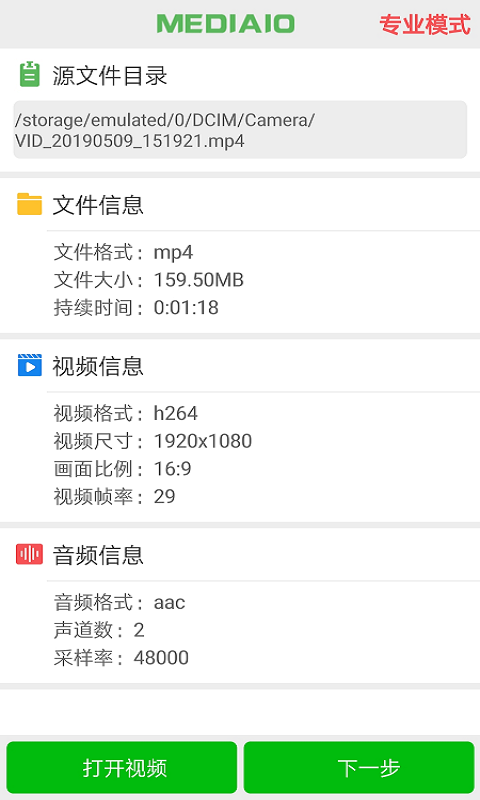Screen dimensions: 480x800
Task: Select the source file path field
Action: point(240,130)
